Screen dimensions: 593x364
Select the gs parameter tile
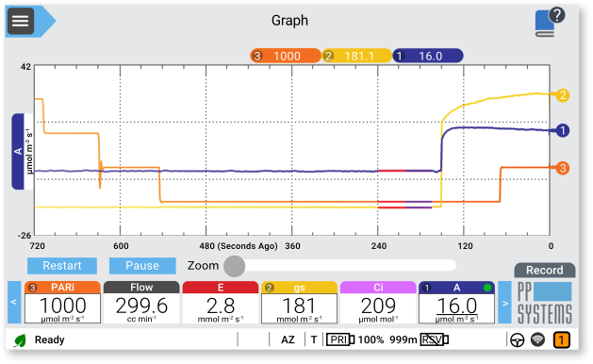(x=299, y=302)
